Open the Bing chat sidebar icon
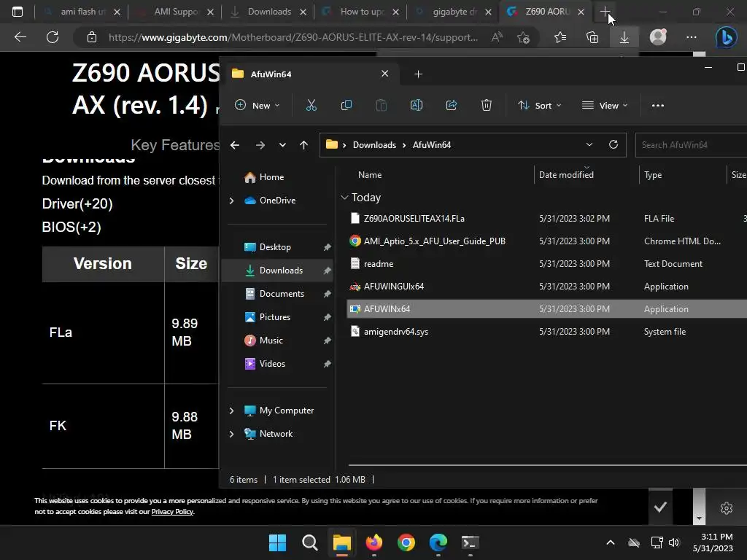 tap(726, 37)
